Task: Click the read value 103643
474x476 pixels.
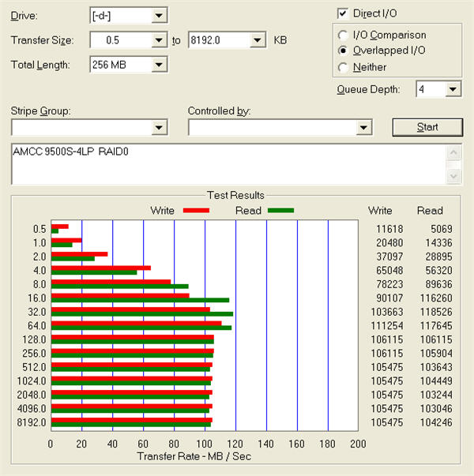Action: click(x=436, y=367)
